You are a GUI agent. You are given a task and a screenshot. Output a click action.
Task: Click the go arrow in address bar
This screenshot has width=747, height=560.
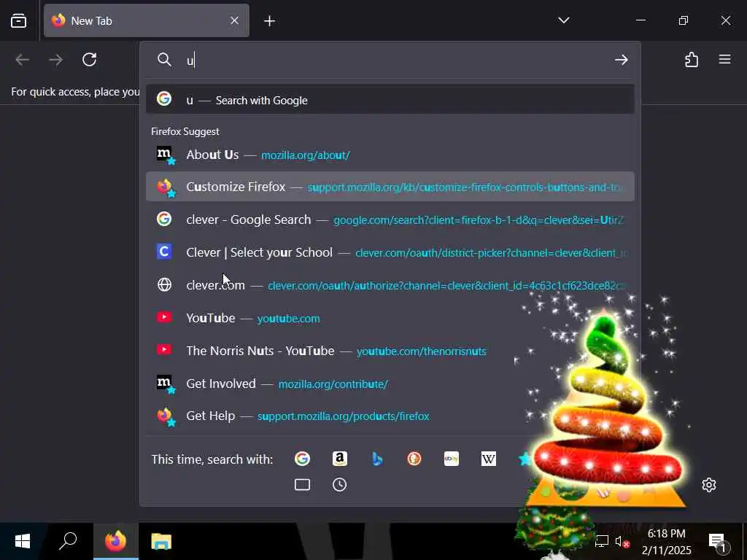(x=621, y=60)
